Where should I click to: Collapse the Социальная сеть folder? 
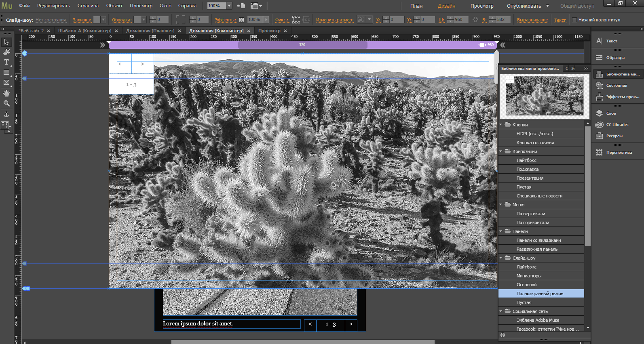(501, 311)
